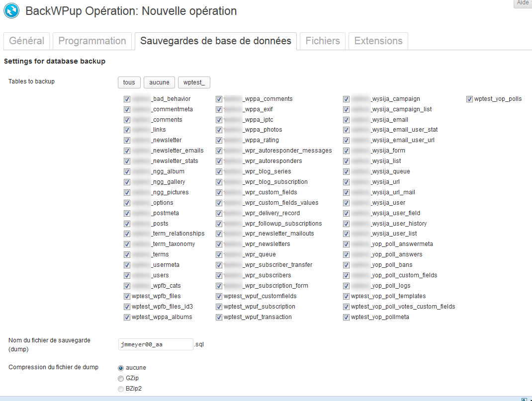Toggle the _comments table checkbox
This screenshot has height=401, width=532.
(x=127, y=120)
